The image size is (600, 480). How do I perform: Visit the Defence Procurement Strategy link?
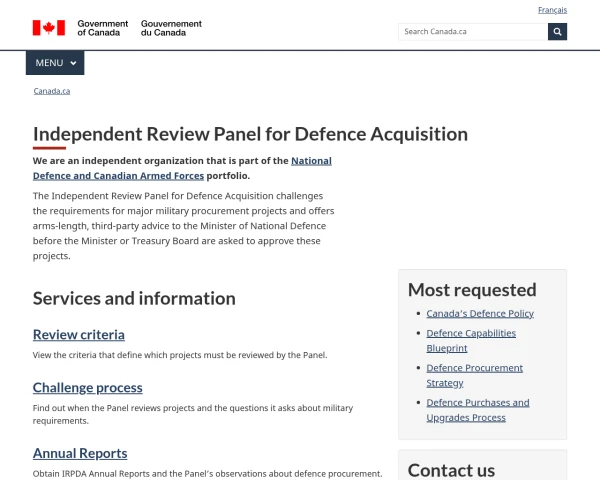point(474,375)
